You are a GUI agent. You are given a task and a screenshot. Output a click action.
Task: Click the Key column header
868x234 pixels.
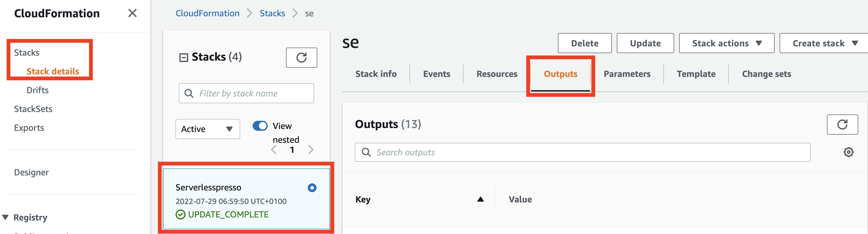(x=363, y=199)
